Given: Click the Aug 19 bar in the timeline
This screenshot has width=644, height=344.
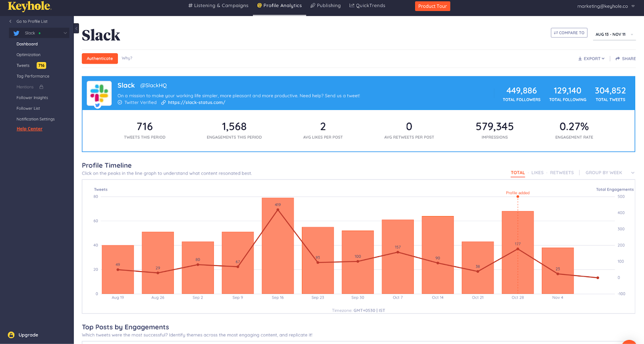Looking at the screenshot, I should pyautogui.click(x=118, y=270).
